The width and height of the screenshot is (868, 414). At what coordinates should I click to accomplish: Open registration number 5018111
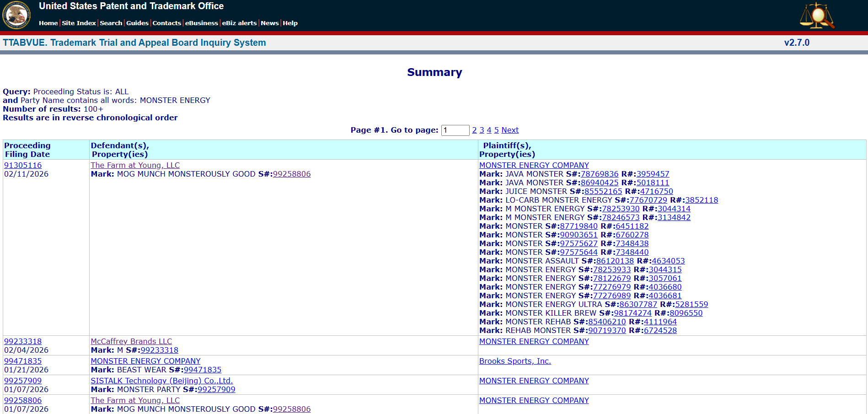(x=653, y=183)
